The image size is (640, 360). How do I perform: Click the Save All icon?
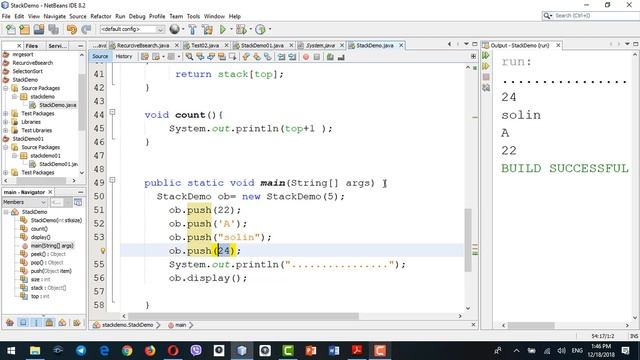[53, 29]
